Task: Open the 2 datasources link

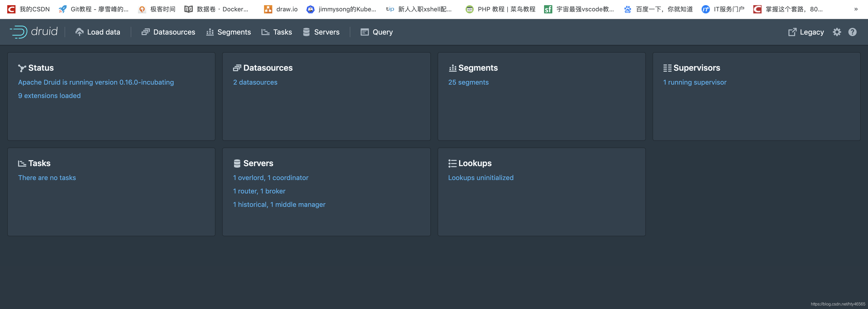Action: [x=255, y=82]
